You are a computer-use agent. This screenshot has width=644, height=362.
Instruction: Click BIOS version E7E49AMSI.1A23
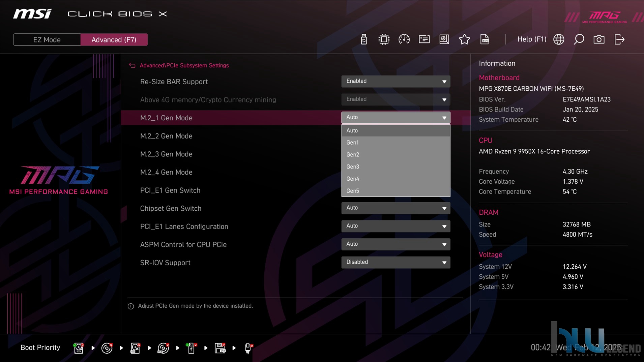pyautogui.click(x=587, y=99)
